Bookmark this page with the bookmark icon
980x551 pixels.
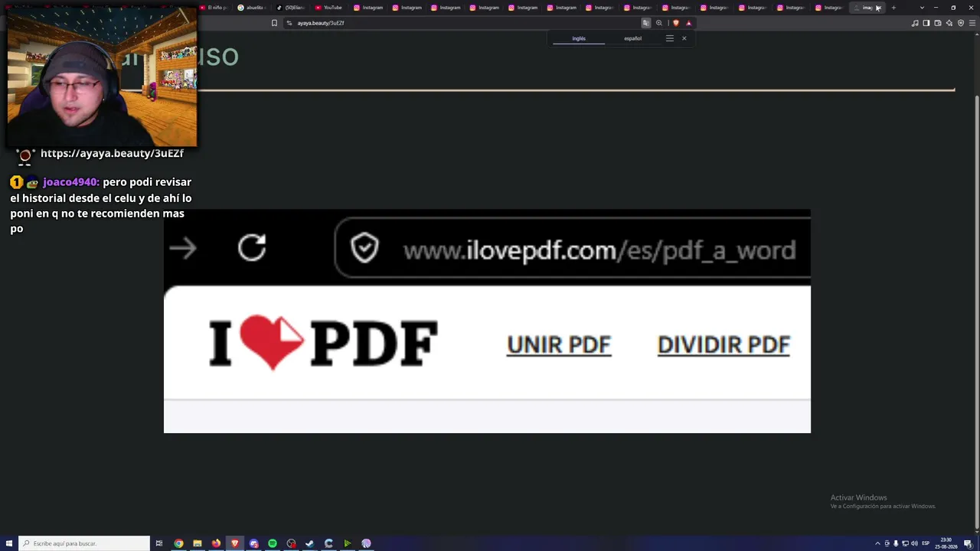(274, 23)
